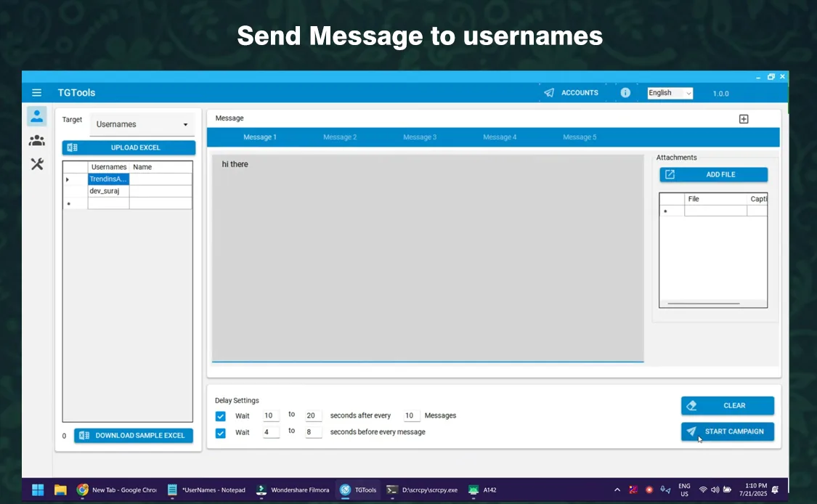Switch to the Message 5 tab
The width and height of the screenshot is (817, 504).
[580, 137]
